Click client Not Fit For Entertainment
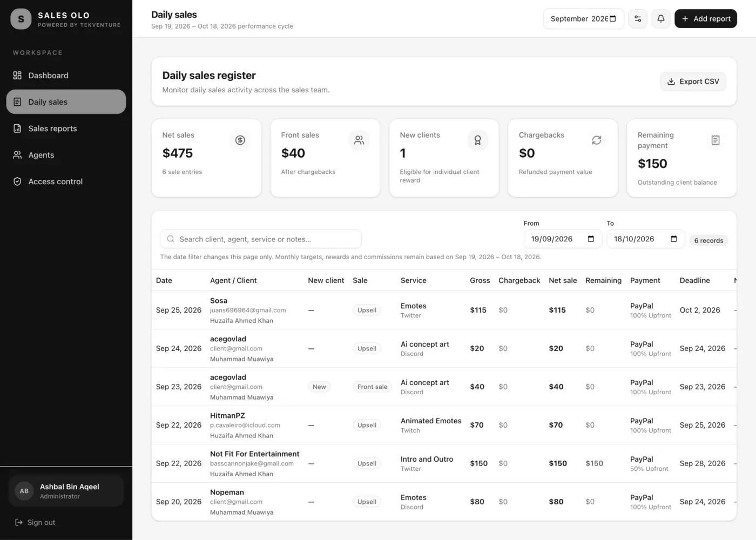This screenshot has height=540, width=756. [255, 454]
